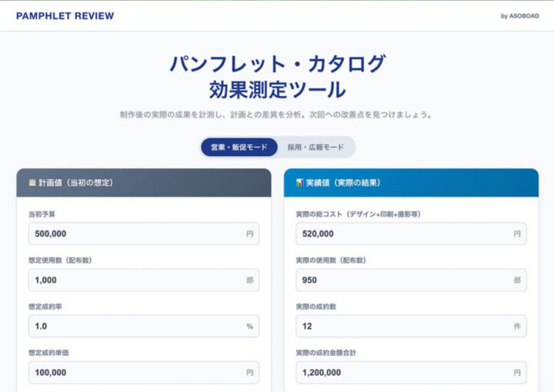Click the 実績値（実際の結果）panel header

(411, 183)
